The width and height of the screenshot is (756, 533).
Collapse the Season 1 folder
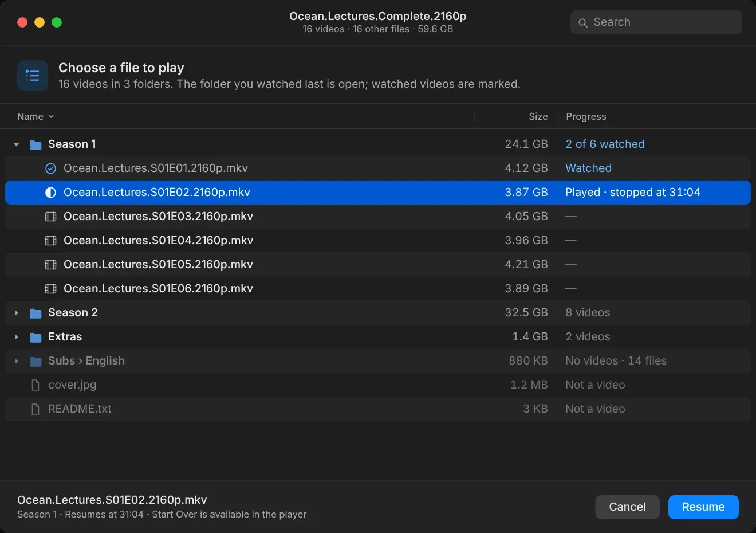click(17, 144)
